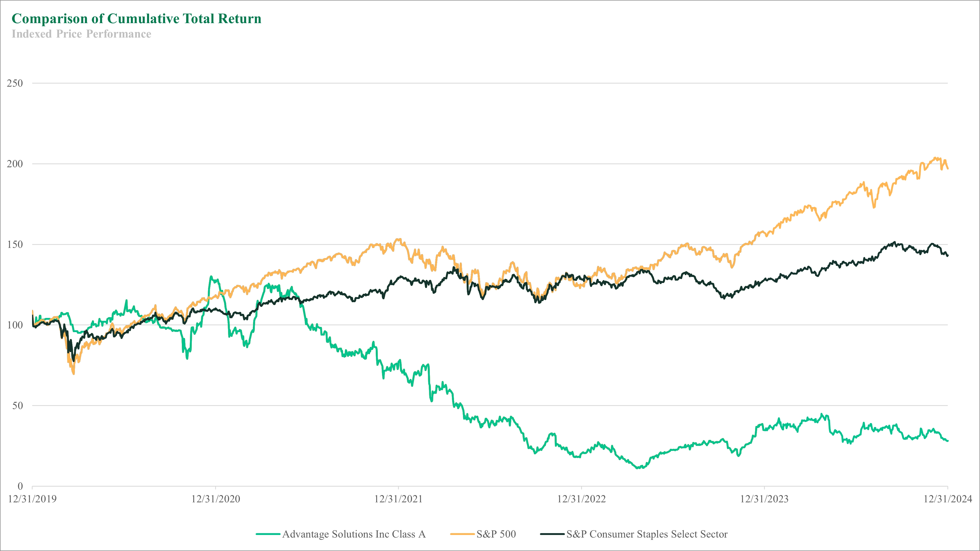Select 'S&P Consumer Staples Select Sector' legend label
The width and height of the screenshot is (980, 551).
647,534
